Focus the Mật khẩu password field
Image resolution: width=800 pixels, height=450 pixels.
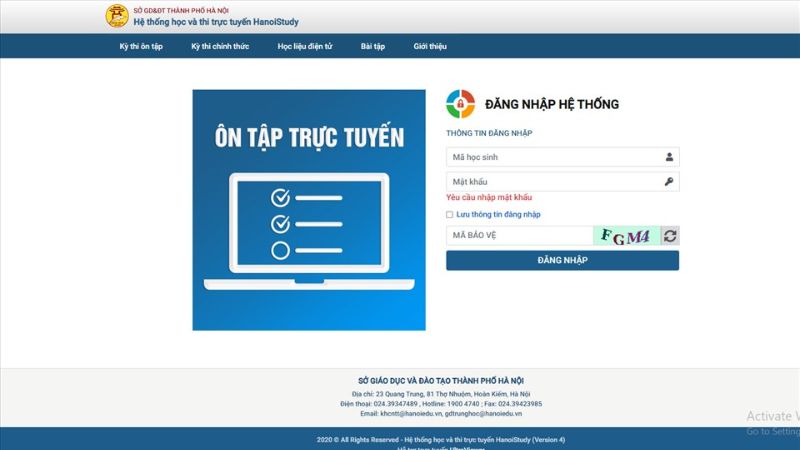[x=562, y=182]
